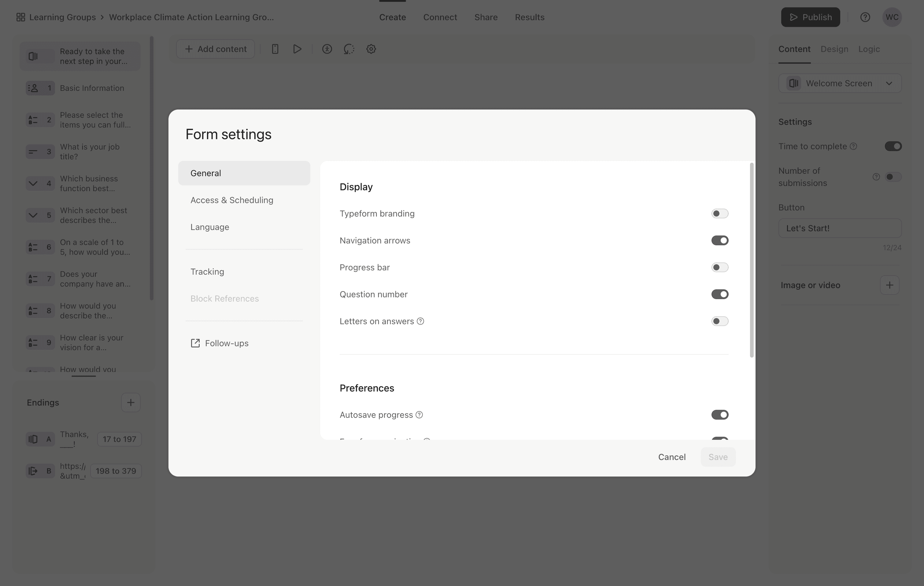The width and height of the screenshot is (924, 586).
Task: Disable the Autosave progress toggle
Action: pyautogui.click(x=719, y=415)
